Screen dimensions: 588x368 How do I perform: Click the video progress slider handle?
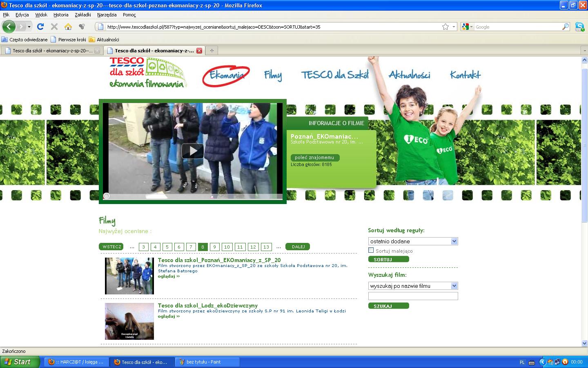point(106,196)
